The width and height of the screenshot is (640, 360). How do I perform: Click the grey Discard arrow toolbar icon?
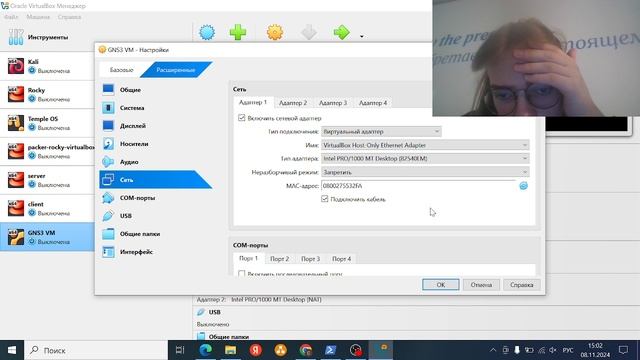coord(309,32)
